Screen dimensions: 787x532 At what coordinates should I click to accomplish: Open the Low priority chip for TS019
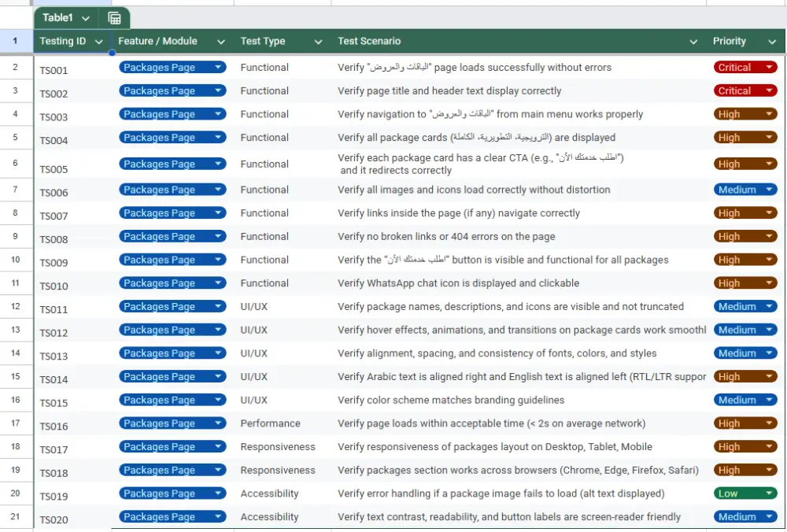click(745, 493)
